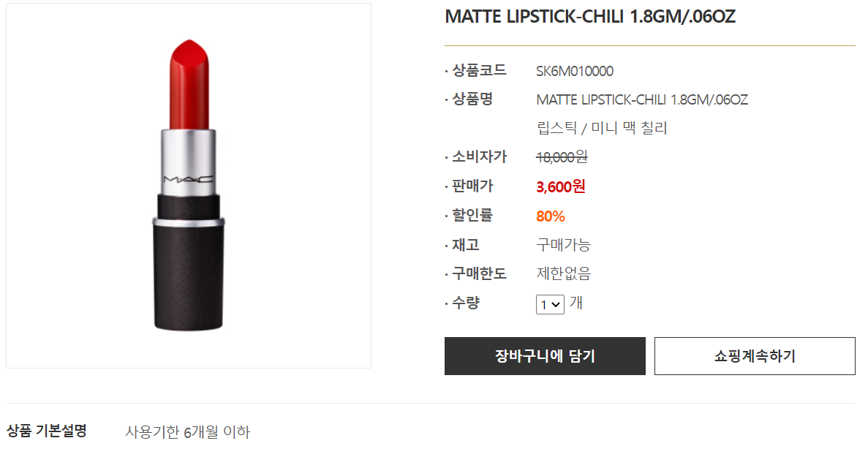The width and height of the screenshot is (868, 457).
Task: Click the 80% discount rate text
Action: [x=550, y=216]
